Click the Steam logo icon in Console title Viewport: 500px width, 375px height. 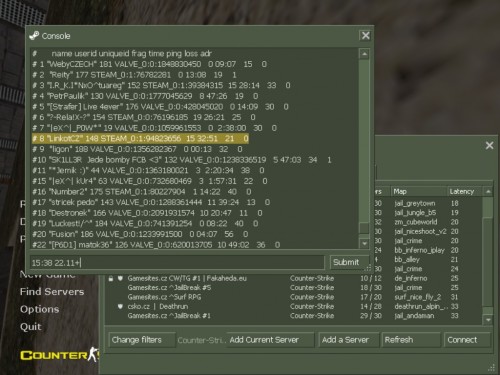coord(34,36)
